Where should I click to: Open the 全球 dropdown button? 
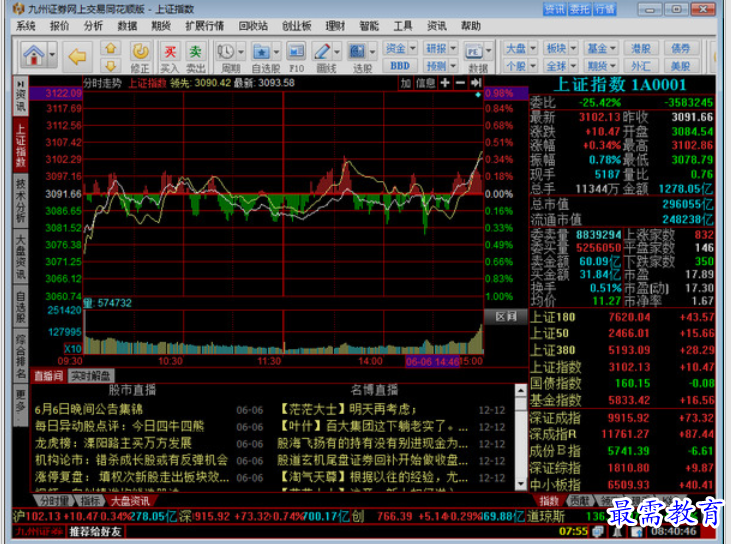pyautogui.click(x=561, y=66)
